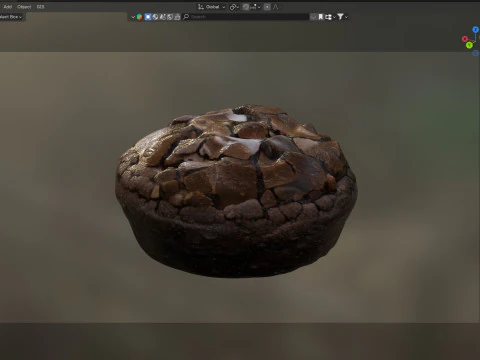Open the menu right of Object
This screenshot has width=480, height=360.
coord(40,7)
